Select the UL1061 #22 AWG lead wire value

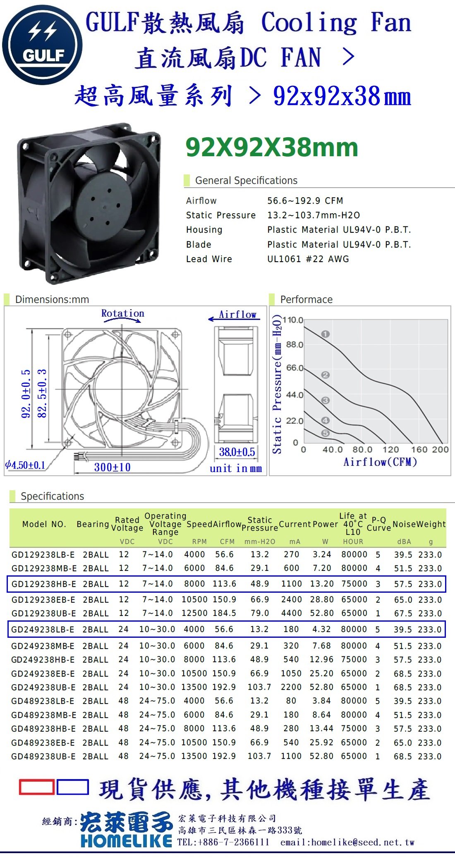(308, 259)
